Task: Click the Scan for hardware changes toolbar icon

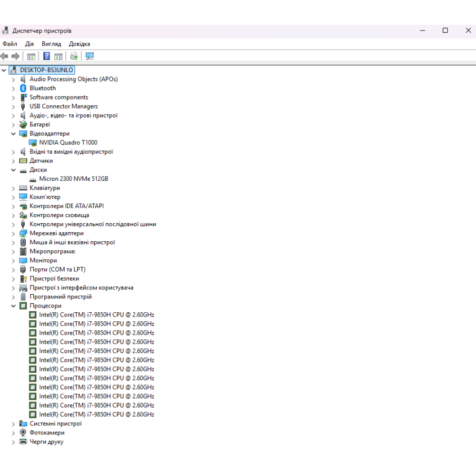Action: (89, 56)
